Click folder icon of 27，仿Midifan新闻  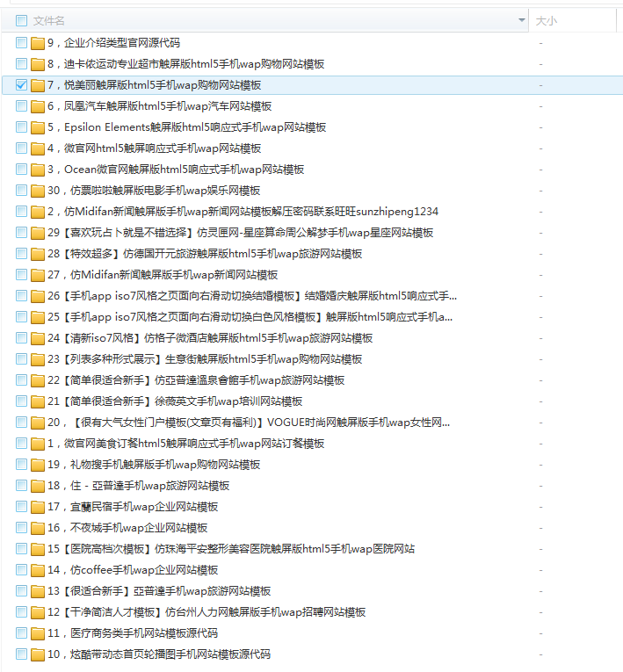[38, 275]
